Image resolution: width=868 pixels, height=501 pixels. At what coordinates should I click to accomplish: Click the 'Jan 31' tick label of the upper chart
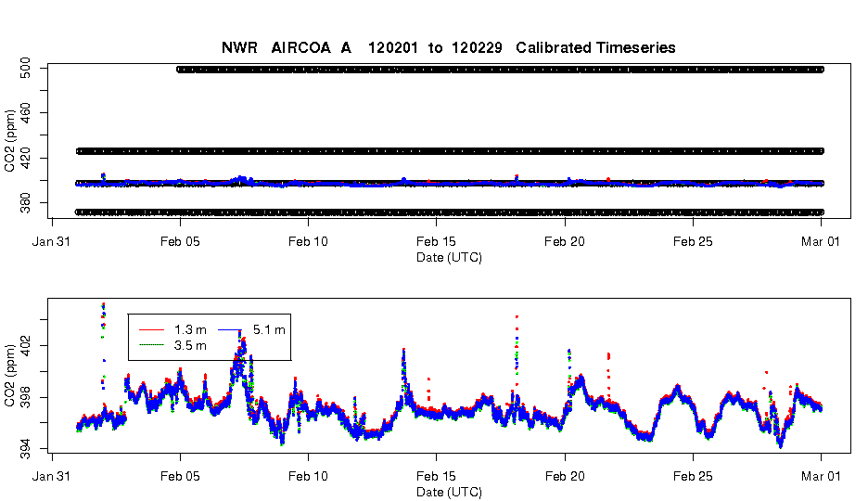tap(52, 241)
